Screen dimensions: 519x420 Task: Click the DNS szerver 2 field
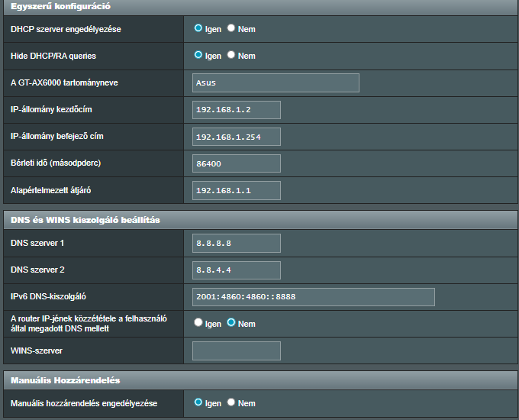[237, 270]
